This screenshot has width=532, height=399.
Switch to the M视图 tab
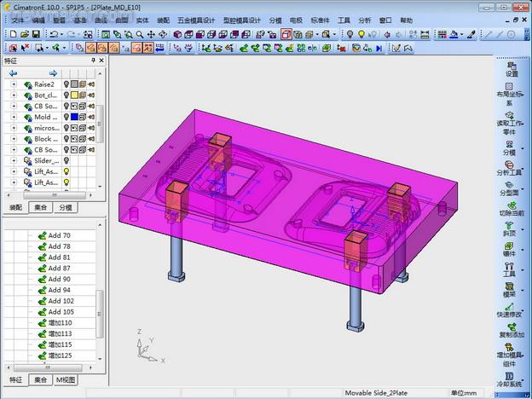click(x=66, y=379)
